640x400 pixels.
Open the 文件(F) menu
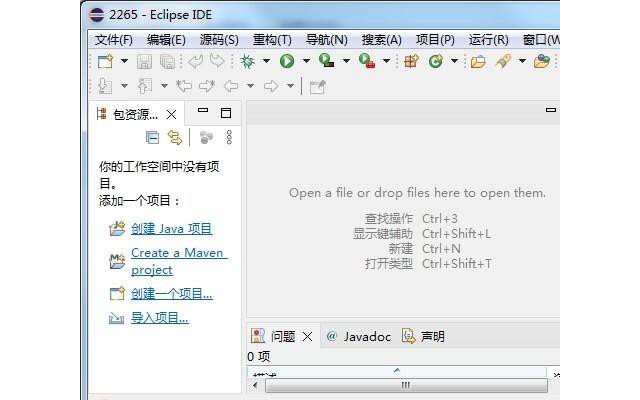(x=114, y=40)
